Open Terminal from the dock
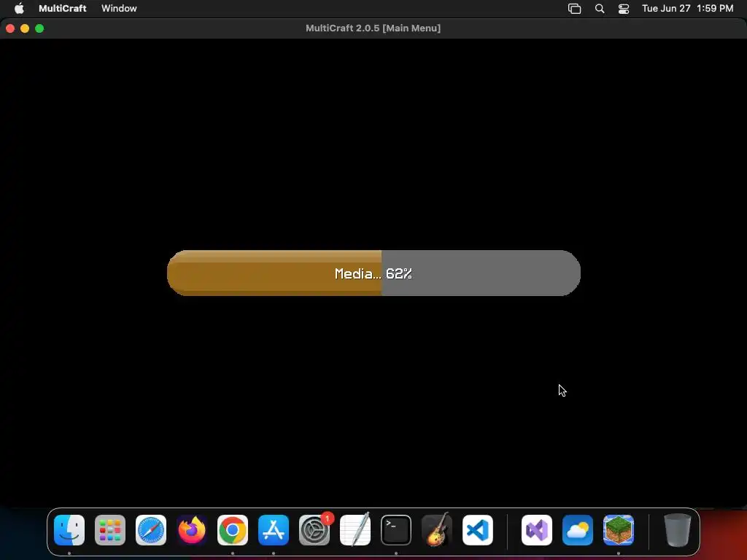The image size is (747, 560). (x=396, y=530)
